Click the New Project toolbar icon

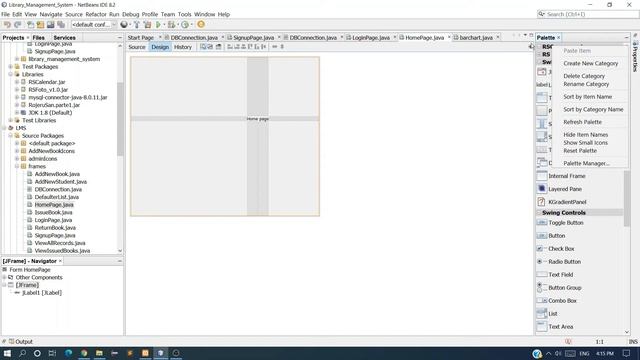40,24
